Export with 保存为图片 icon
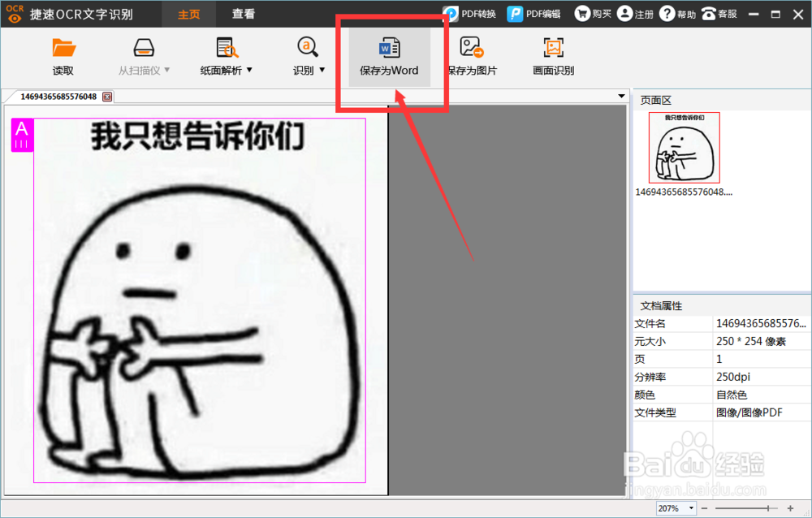Image resolution: width=812 pixels, height=518 pixels. [x=471, y=47]
